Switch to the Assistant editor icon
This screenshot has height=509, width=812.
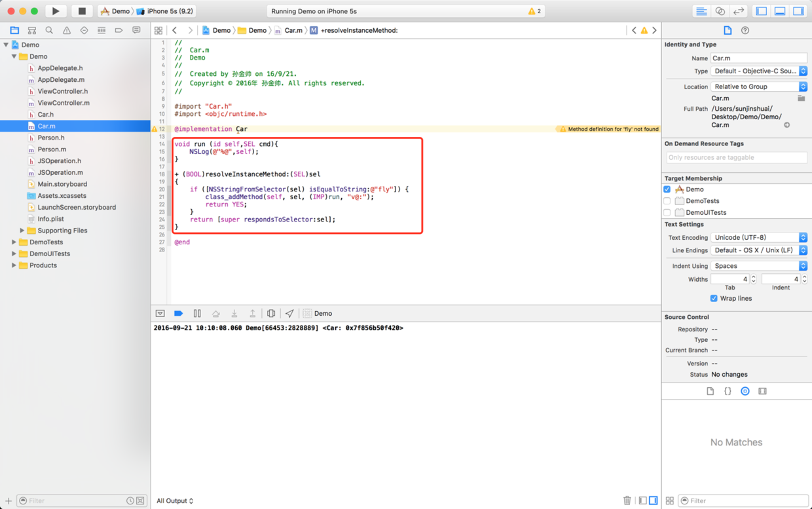[720, 11]
